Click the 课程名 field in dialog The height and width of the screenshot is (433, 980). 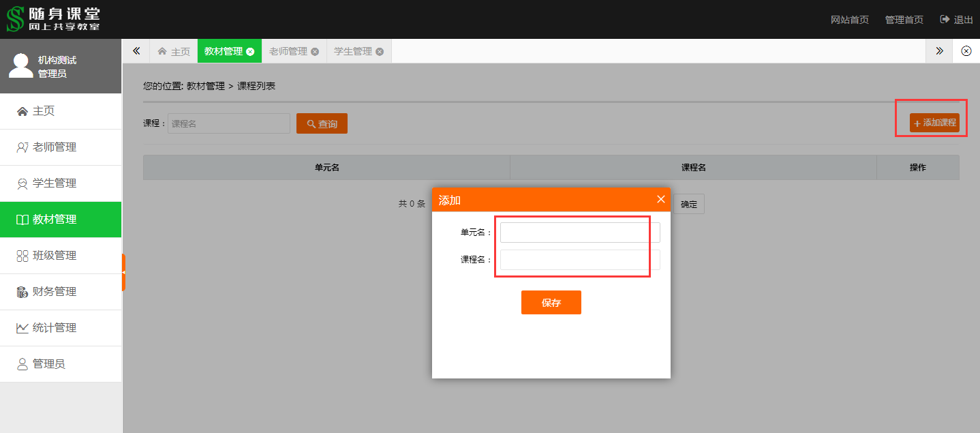pyautogui.click(x=579, y=260)
